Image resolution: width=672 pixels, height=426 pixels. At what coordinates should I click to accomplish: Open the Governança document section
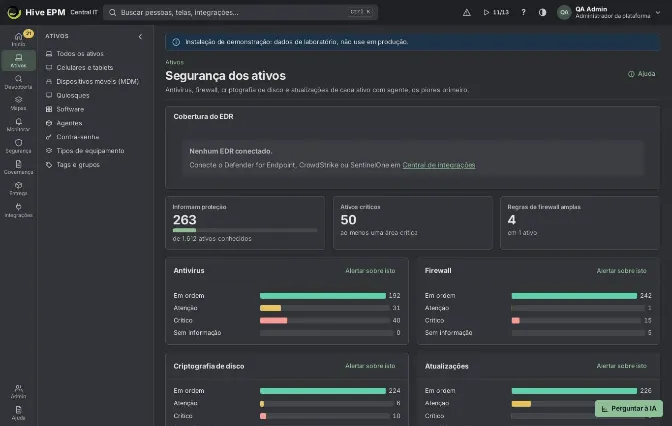coord(18,167)
